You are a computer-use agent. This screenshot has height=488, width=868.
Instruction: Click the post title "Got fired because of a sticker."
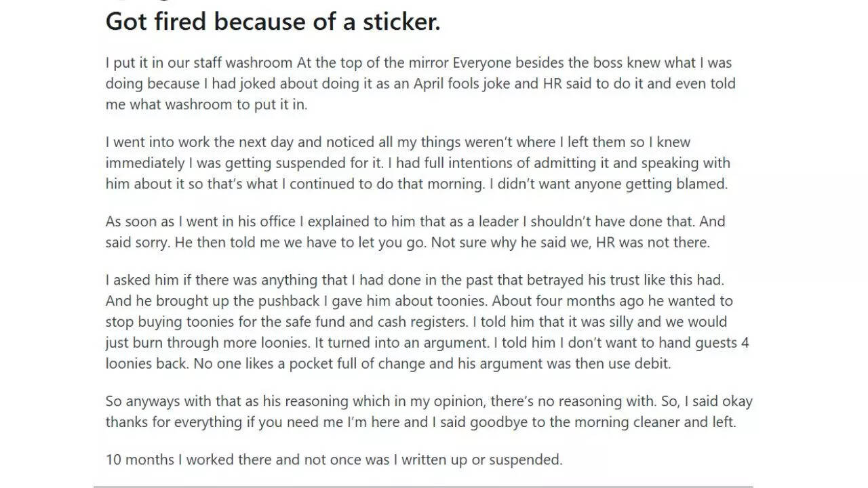(x=273, y=22)
